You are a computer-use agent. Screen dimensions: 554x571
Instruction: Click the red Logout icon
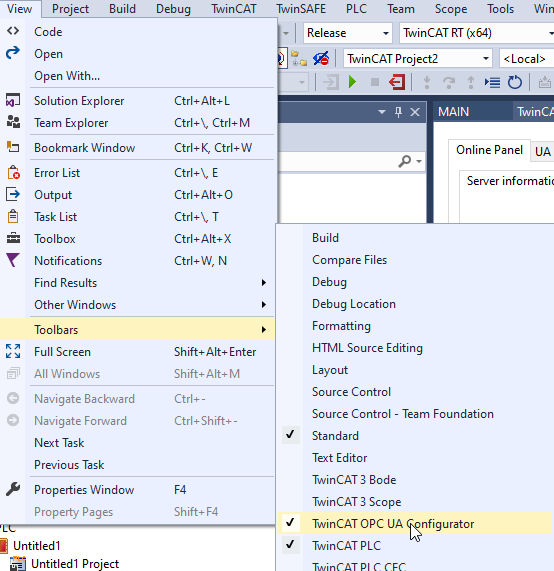[397, 82]
